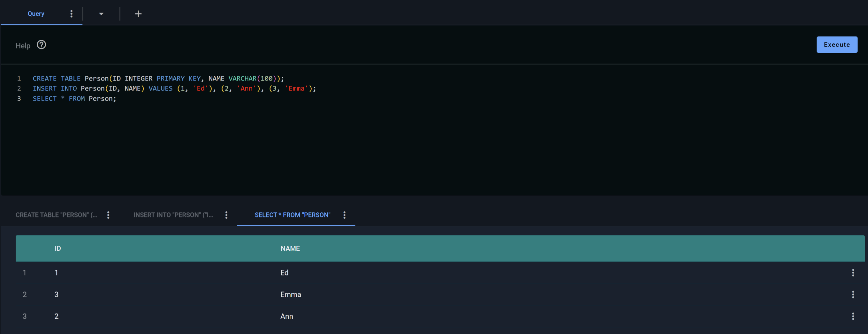The image size is (868, 334).
Task: Click the NAME column header
Action: (290, 248)
